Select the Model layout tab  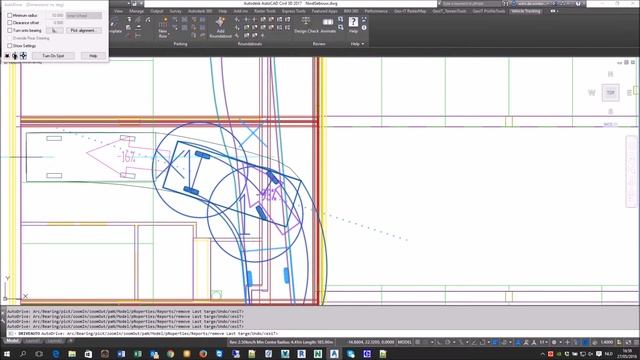12,341
